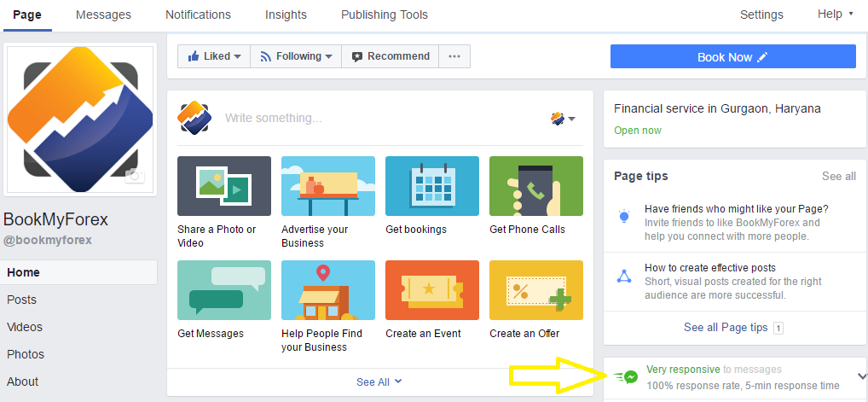
Task: Click the camera icon on profile picture
Action: pyautogui.click(x=135, y=176)
